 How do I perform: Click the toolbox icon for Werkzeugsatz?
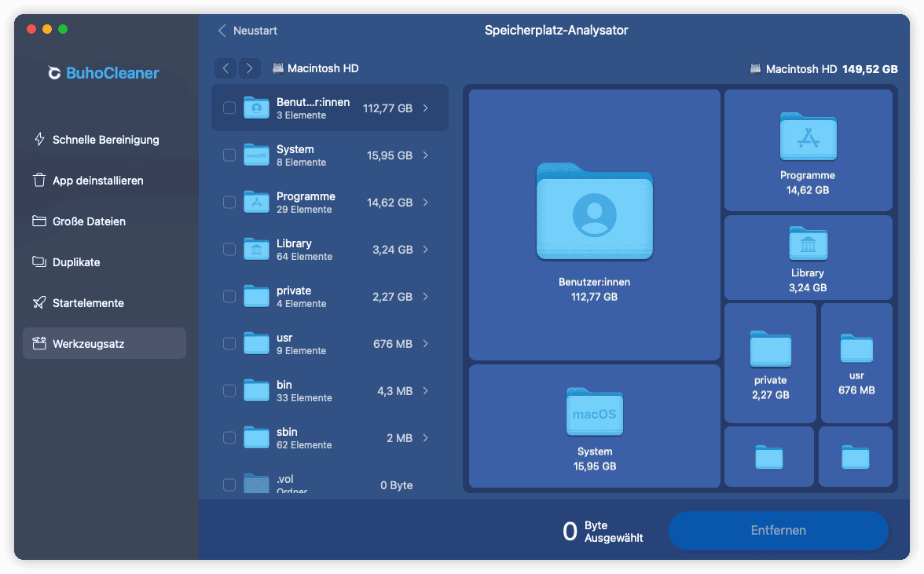coord(39,343)
